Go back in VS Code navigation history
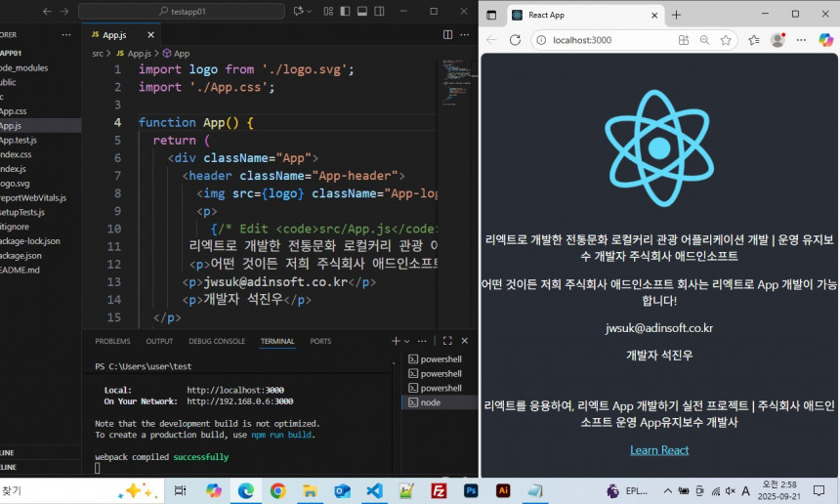840x504 pixels. [x=47, y=12]
